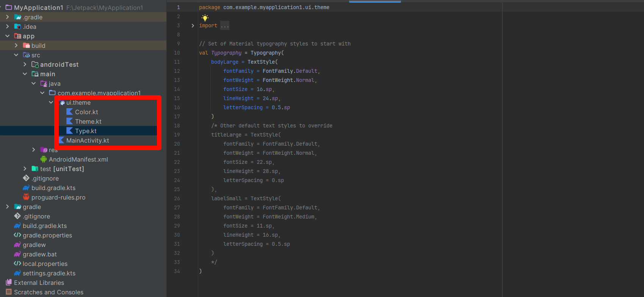Click the folded import ellipsis placeholder

pos(225,25)
